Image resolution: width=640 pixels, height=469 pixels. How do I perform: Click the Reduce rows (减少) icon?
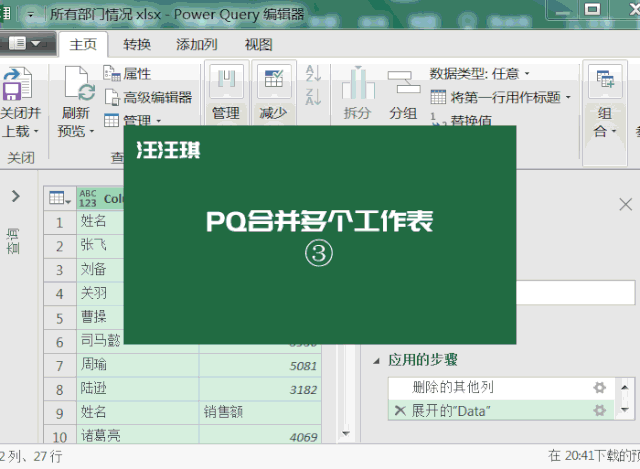point(274,81)
